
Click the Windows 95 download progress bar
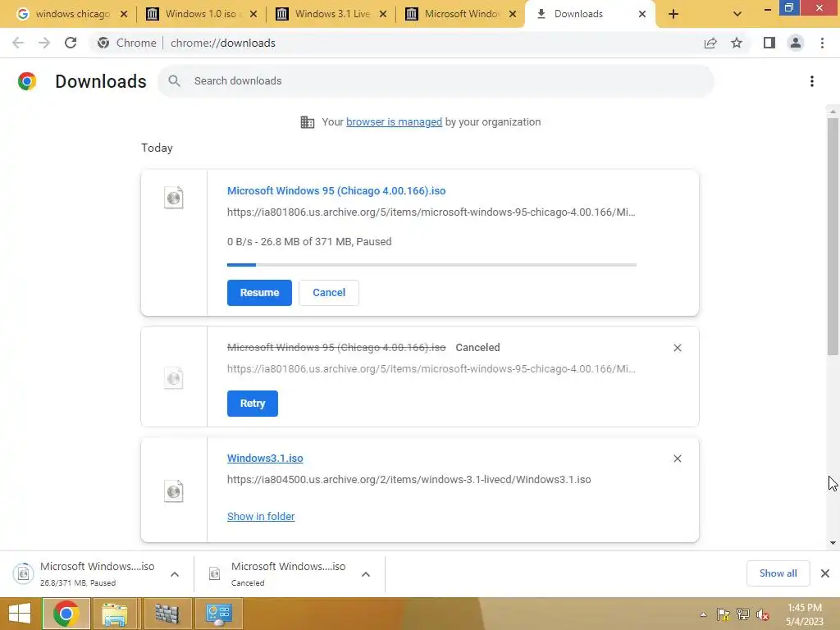(431, 265)
